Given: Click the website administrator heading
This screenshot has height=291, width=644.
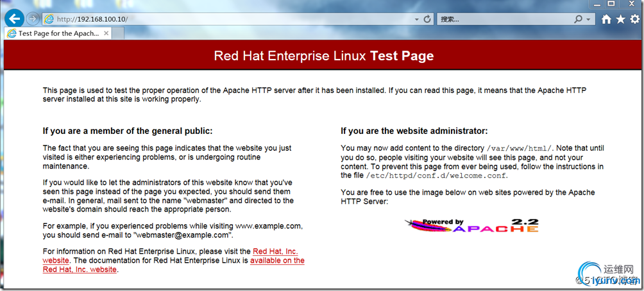Looking at the screenshot, I should coord(414,131).
